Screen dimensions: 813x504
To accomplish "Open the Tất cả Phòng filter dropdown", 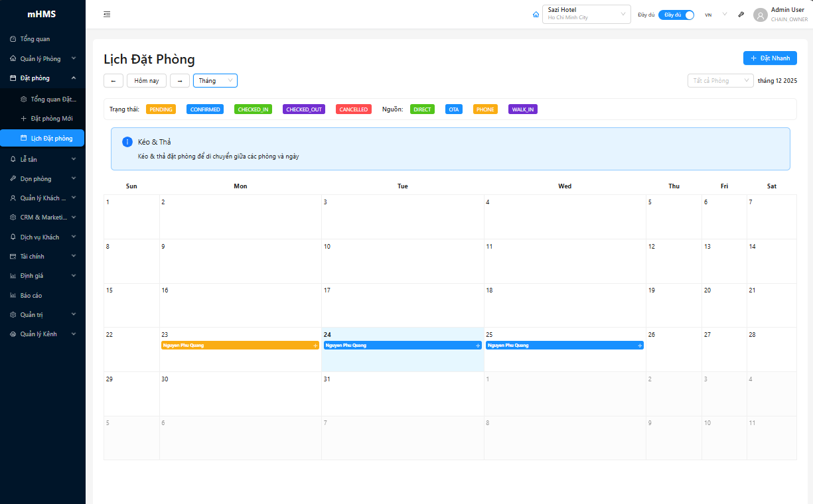I will click(x=720, y=81).
